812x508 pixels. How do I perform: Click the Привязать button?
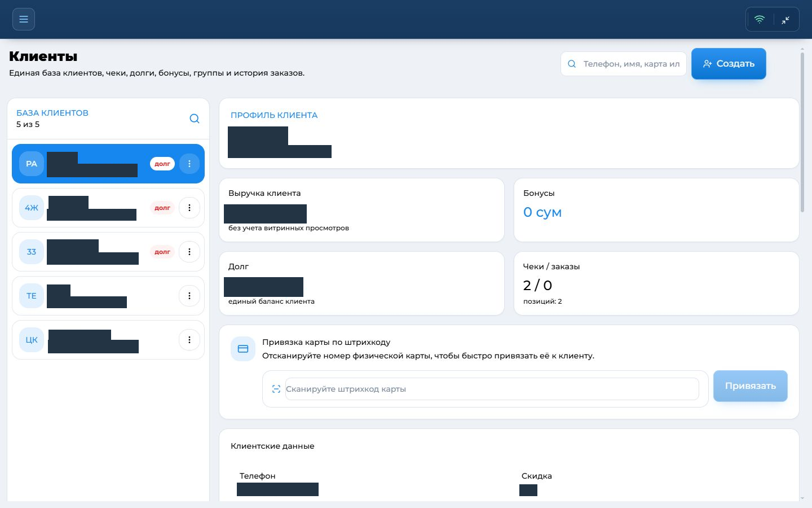click(751, 386)
